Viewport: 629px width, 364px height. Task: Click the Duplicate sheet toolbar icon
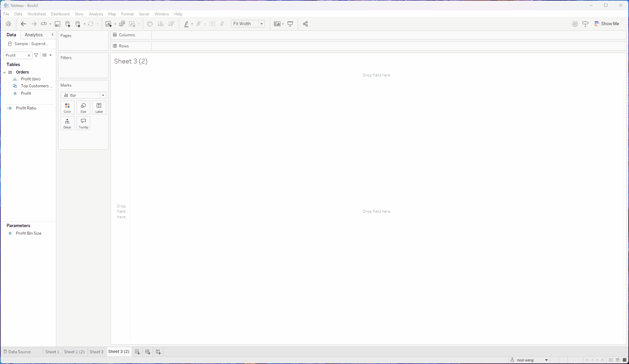click(x=122, y=24)
